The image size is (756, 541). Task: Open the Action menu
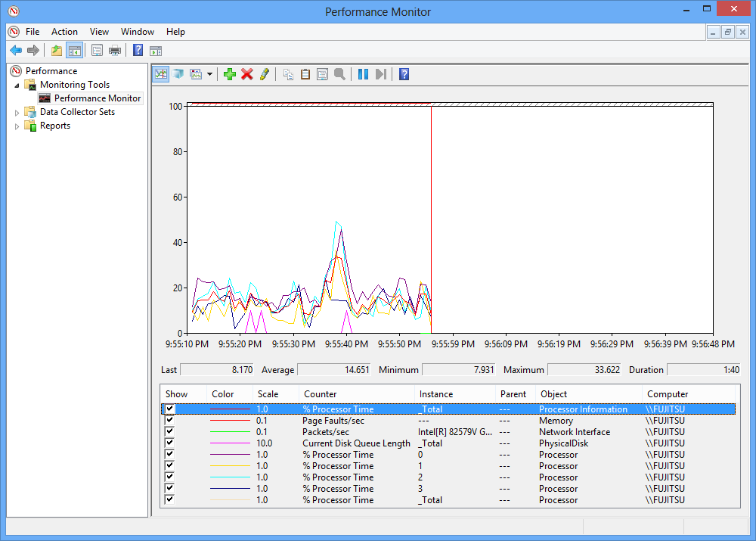point(64,32)
